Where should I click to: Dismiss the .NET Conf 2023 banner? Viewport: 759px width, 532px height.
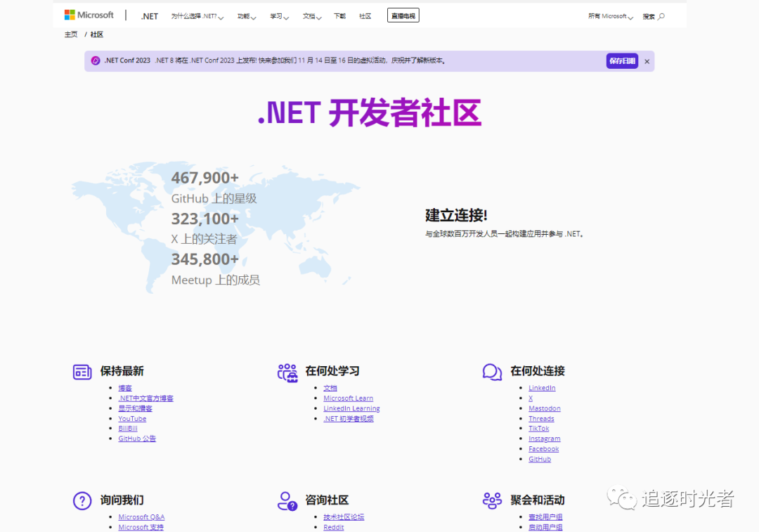(x=647, y=61)
